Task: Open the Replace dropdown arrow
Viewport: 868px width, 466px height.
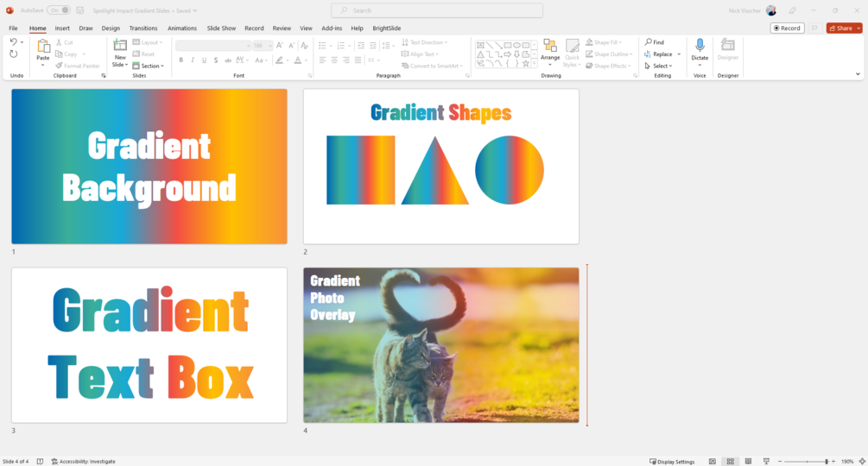Action: (x=679, y=54)
